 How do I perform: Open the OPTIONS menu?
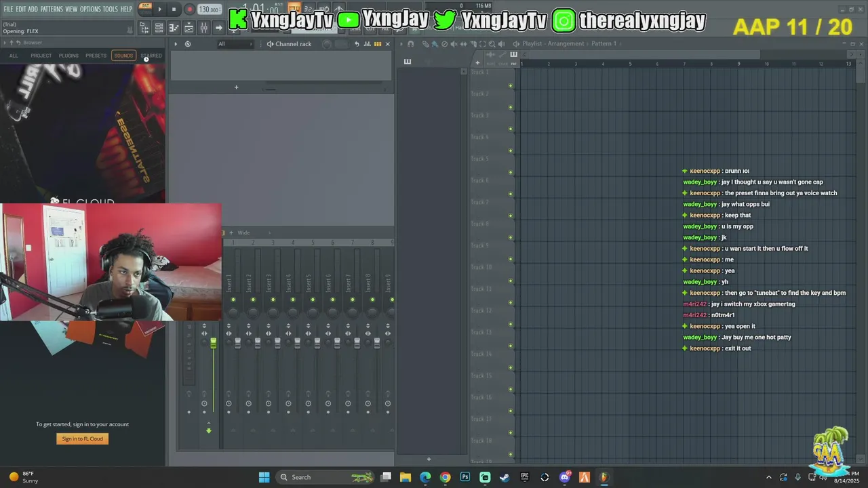pyautogui.click(x=90, y=9)
